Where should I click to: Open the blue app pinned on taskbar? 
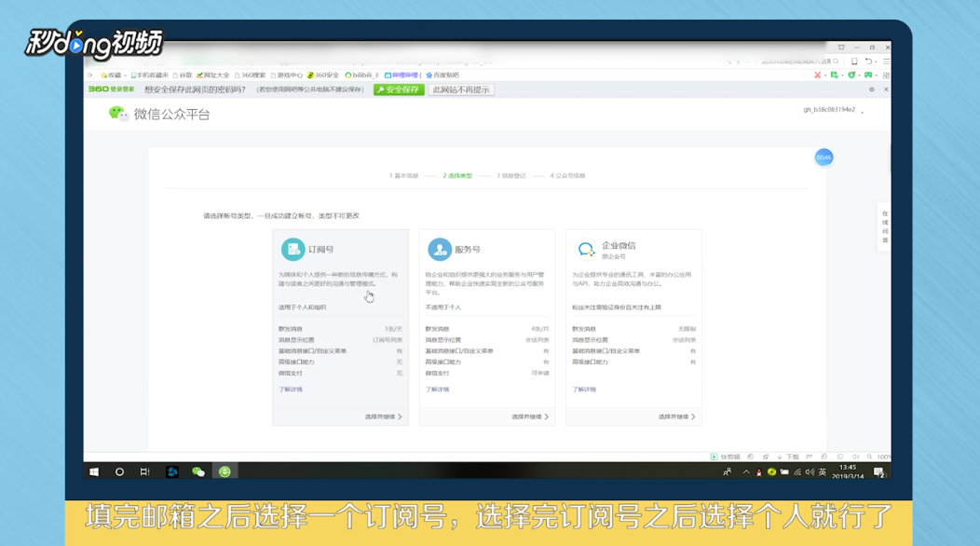(x=172, y=471)
